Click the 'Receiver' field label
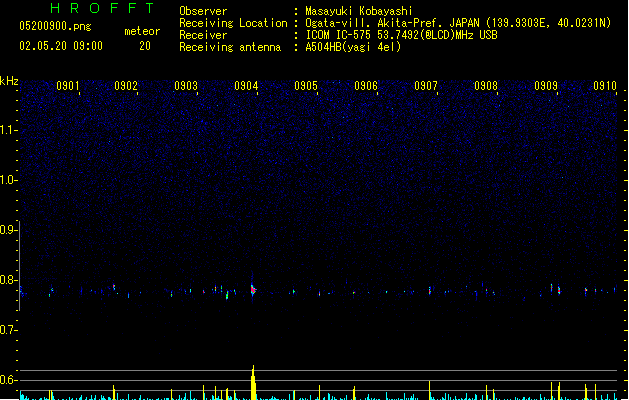 [203, 35]
